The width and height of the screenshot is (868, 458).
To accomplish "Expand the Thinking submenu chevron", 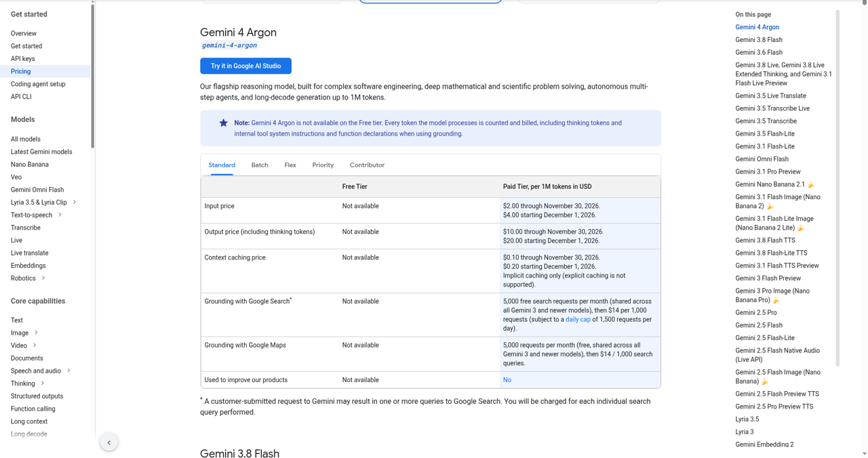I will [42, 383].
